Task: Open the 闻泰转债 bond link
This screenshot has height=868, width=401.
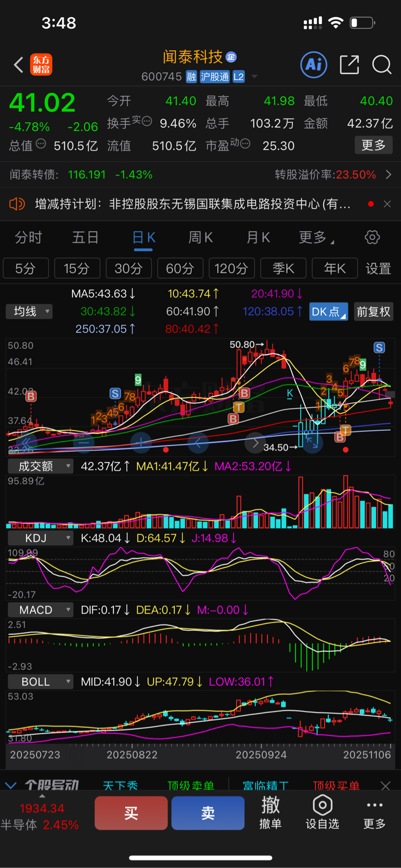Action: (x=81, y=174)
